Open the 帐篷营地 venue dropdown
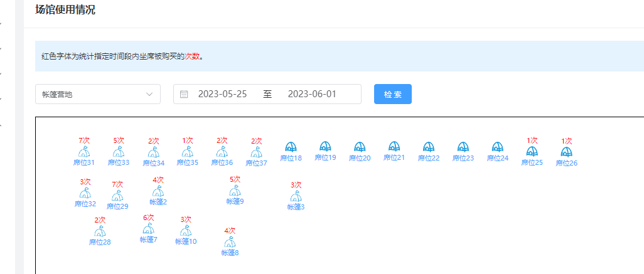This screenshot has height=274, width=644. point(98,94)
